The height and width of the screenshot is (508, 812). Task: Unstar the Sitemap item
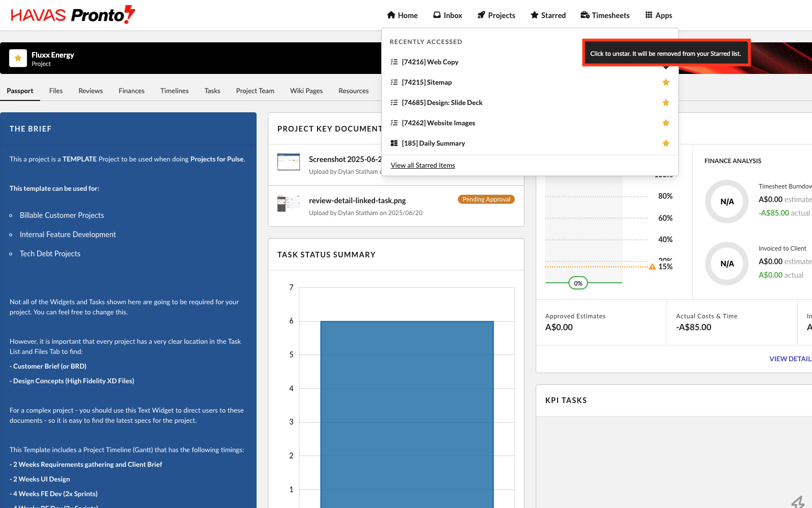[x=666, y=82]
